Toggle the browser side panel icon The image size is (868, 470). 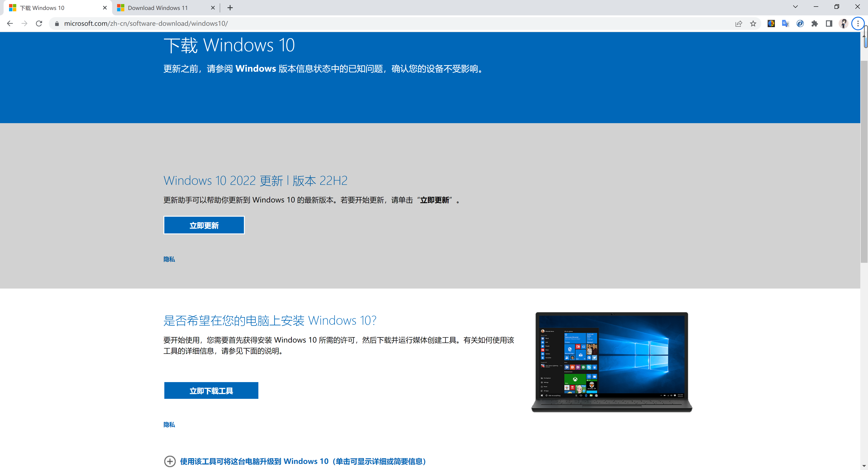(829, 23)
